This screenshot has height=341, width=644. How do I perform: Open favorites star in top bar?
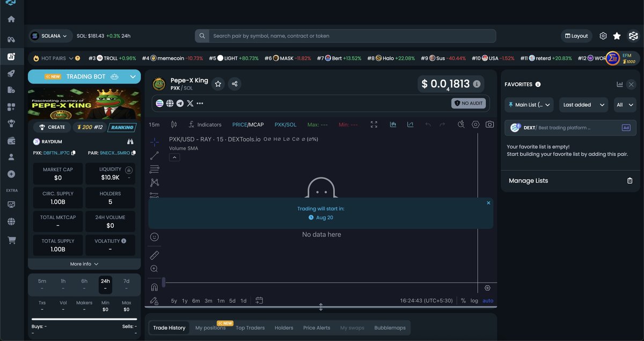tap(617, 36)
